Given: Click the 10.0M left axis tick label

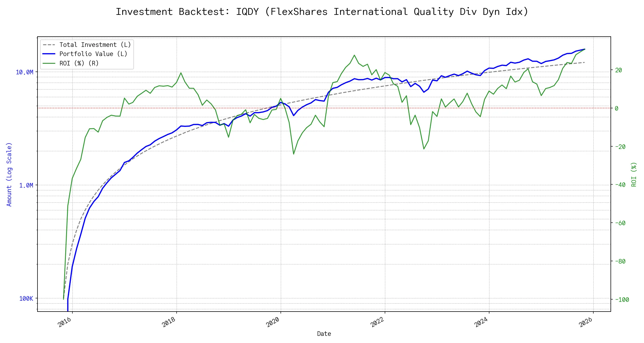Looking at the screenshot, I should [x=24, y=72].
